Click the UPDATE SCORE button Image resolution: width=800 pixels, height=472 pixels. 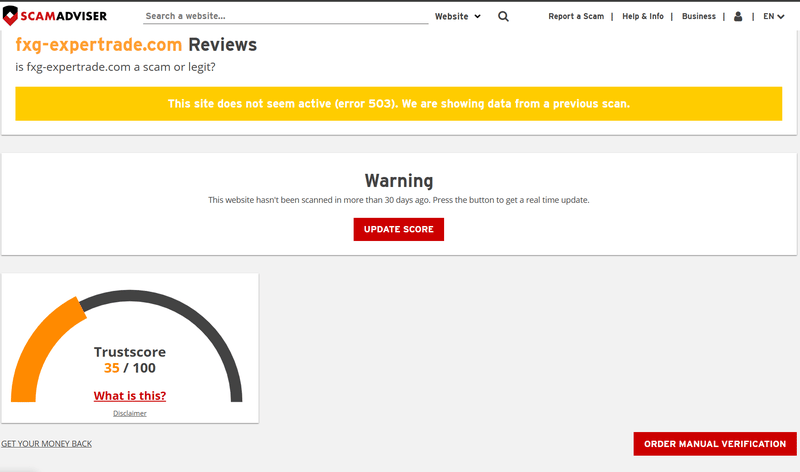click(398, 229)
